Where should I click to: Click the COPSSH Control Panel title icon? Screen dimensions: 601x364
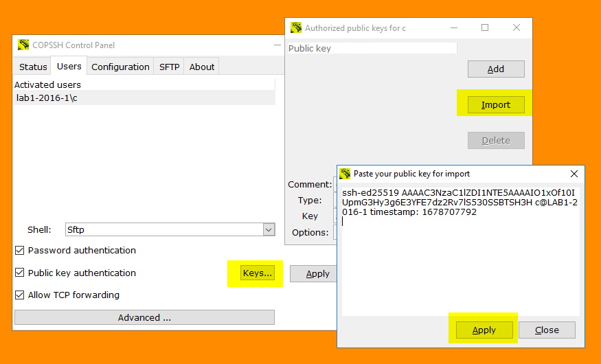[23, 45]
